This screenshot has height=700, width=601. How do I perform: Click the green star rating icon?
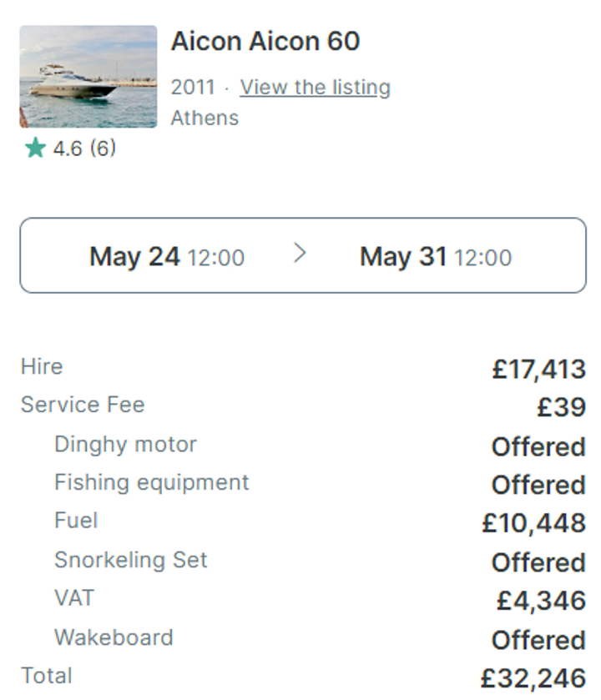point(35,148)
